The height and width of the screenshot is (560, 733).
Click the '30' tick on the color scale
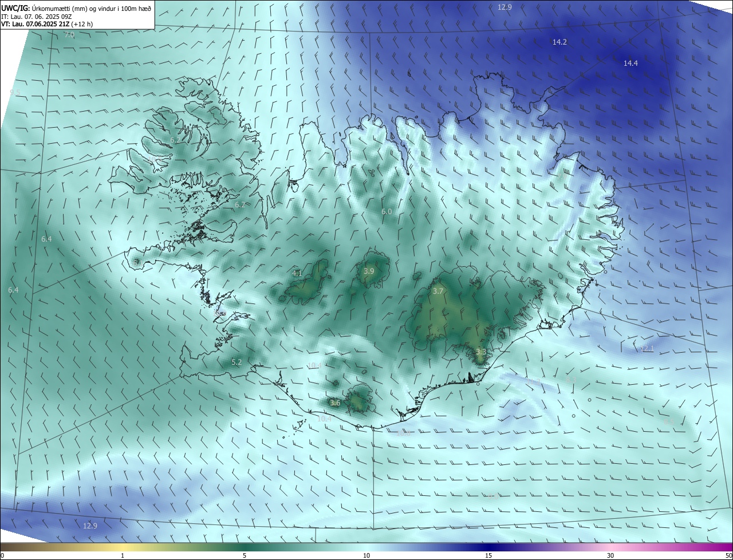[x=610, y=555]
